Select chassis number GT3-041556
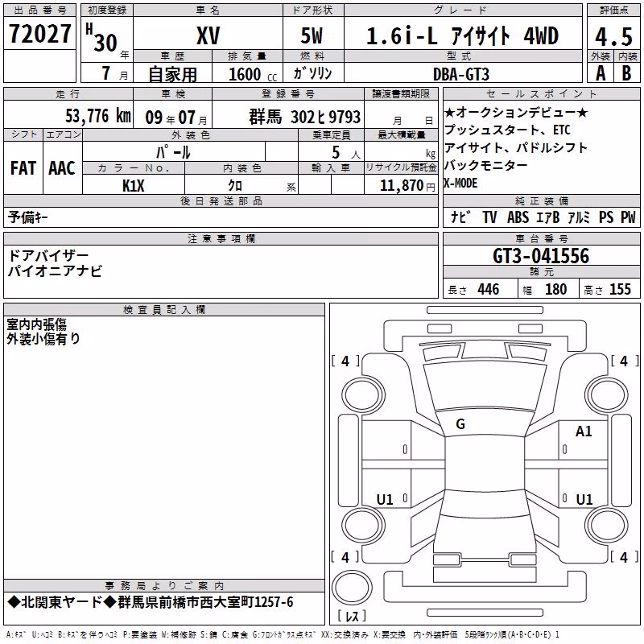The width and height of the screenshot is (644, 644). tap(541, 256)
